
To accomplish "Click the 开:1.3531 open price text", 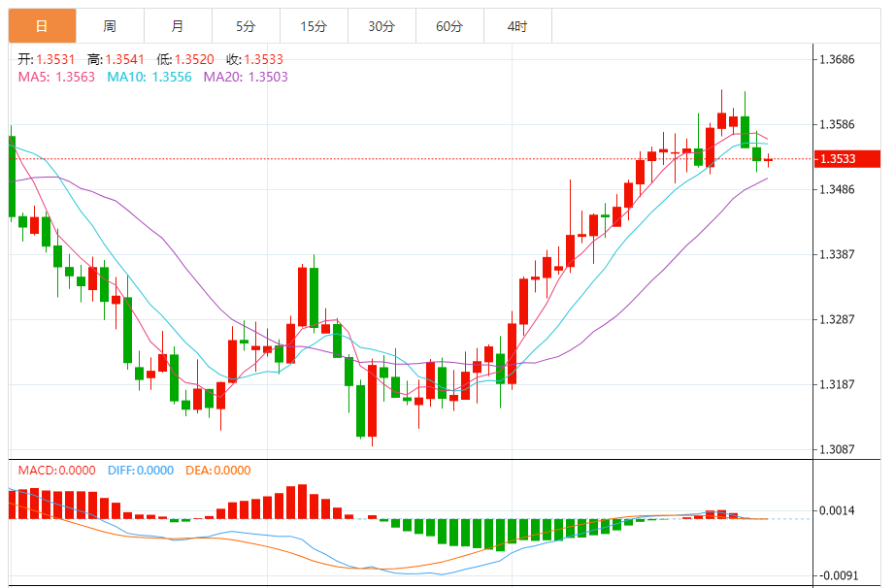I will point(47,59).
